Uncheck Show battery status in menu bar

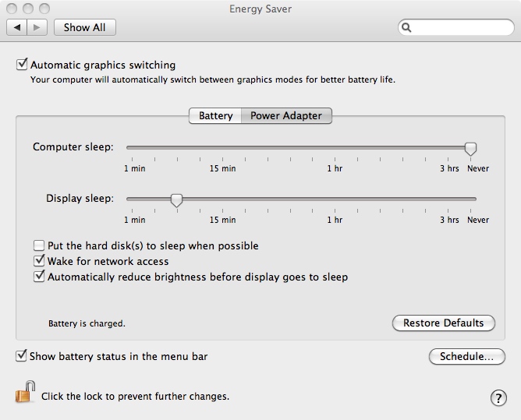(x=21, y=356)
